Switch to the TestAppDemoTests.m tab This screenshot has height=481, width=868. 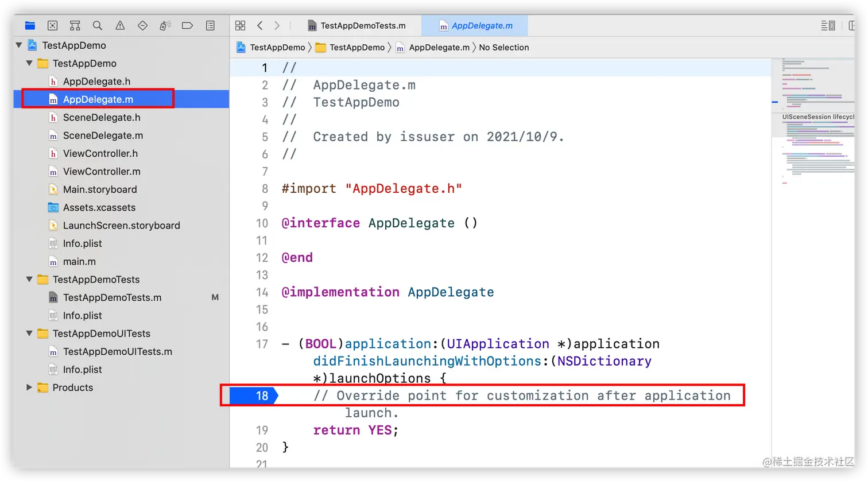pyautogui.click(x=357, y=25)
